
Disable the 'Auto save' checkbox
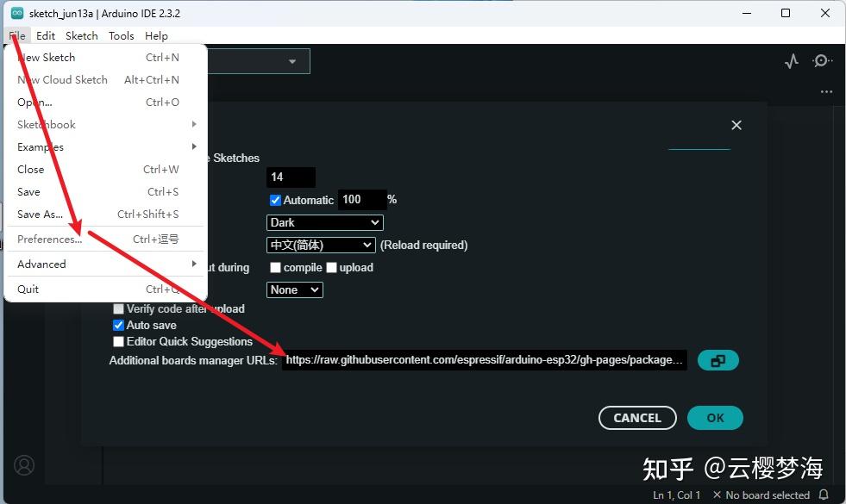point(118,325)
